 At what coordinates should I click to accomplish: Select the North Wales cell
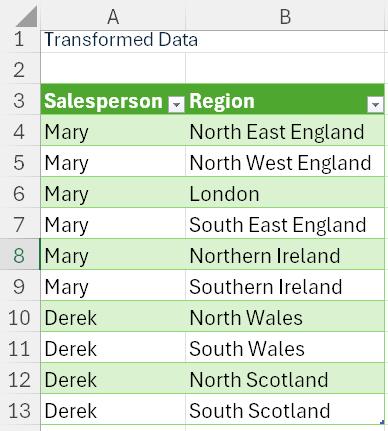click(x=285, y=317)
